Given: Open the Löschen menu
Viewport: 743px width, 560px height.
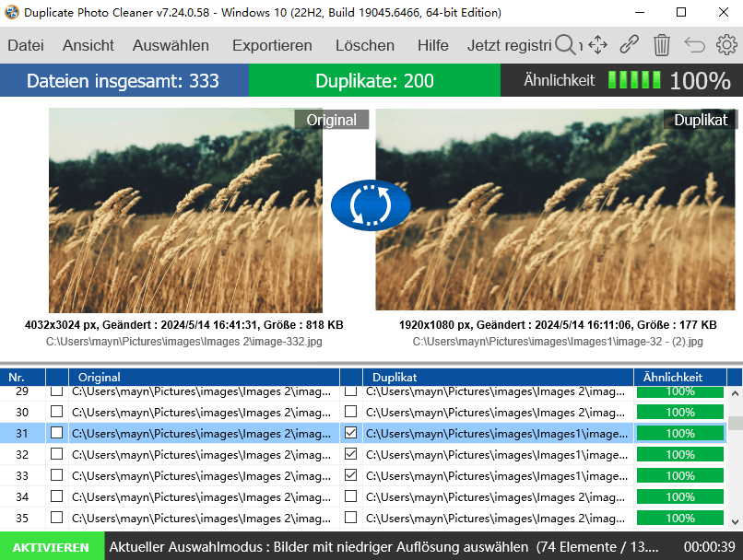Looking at the screenshot, I should pos(364,44).
